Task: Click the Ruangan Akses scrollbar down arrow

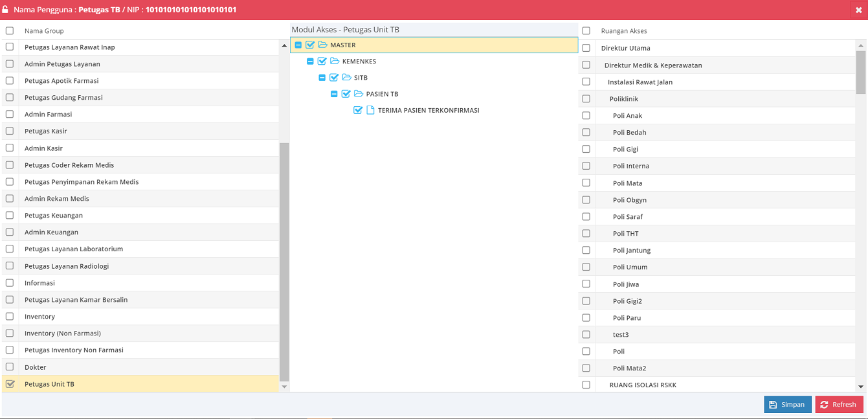Action: pos(860,387)
